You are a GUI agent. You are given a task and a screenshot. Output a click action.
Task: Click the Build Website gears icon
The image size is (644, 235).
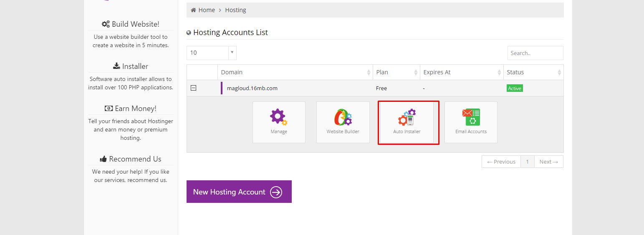click(x=106, y=24)
